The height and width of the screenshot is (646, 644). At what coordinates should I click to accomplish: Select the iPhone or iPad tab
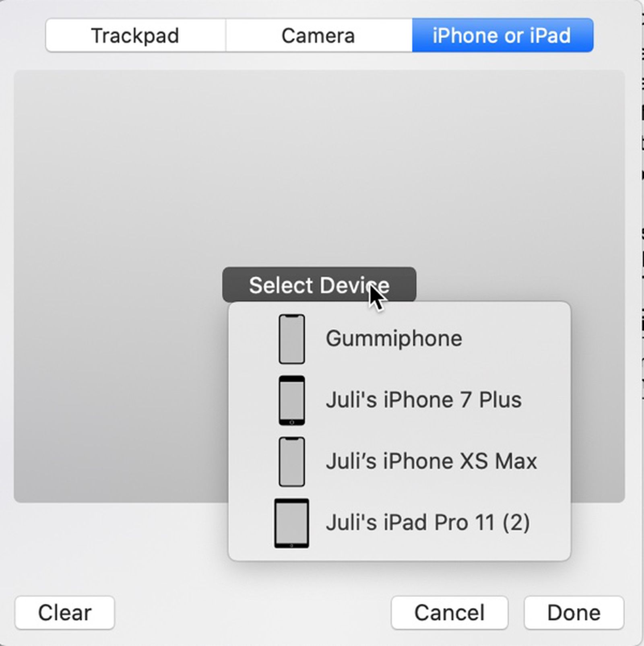(502, 35)
